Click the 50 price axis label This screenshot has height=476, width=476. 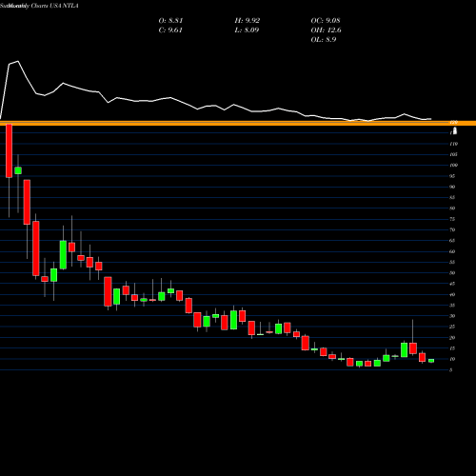(x=452, y=273)
